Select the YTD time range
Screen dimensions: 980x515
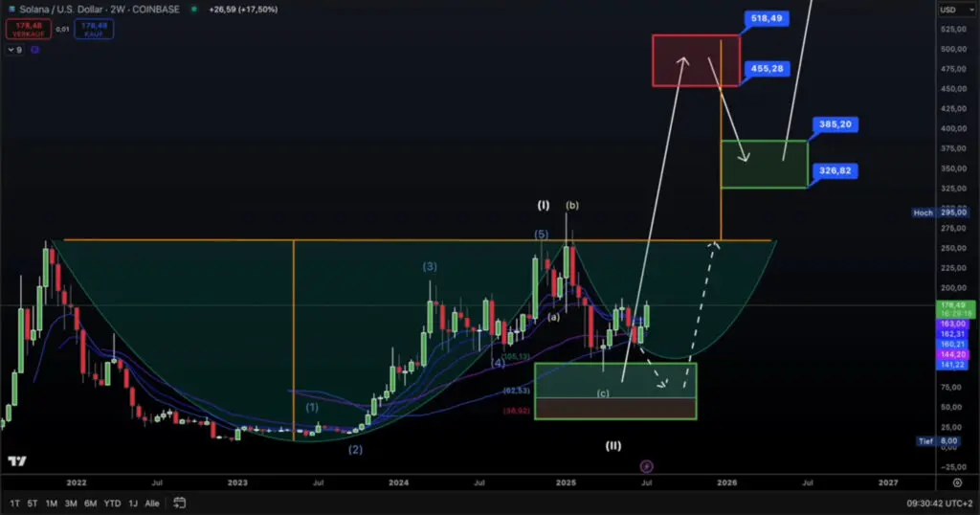pyautogui.click(x=112, y=503)
